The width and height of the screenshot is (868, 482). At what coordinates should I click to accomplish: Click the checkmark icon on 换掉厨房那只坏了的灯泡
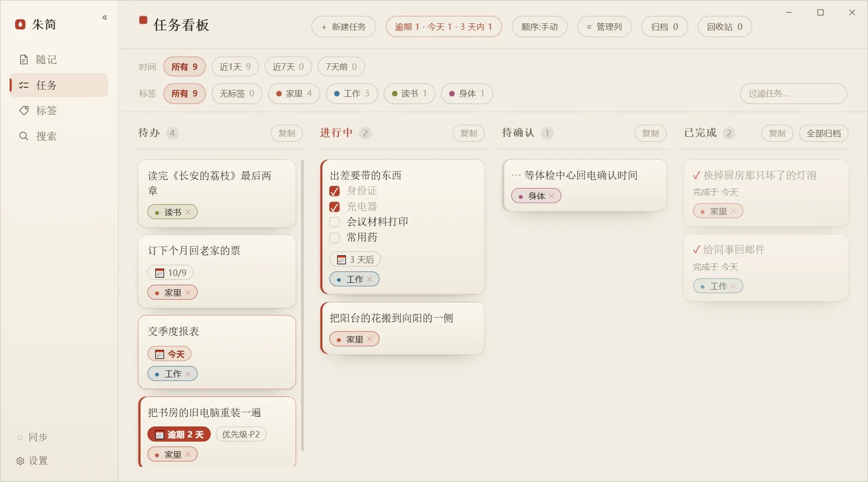tap(697, 175)
